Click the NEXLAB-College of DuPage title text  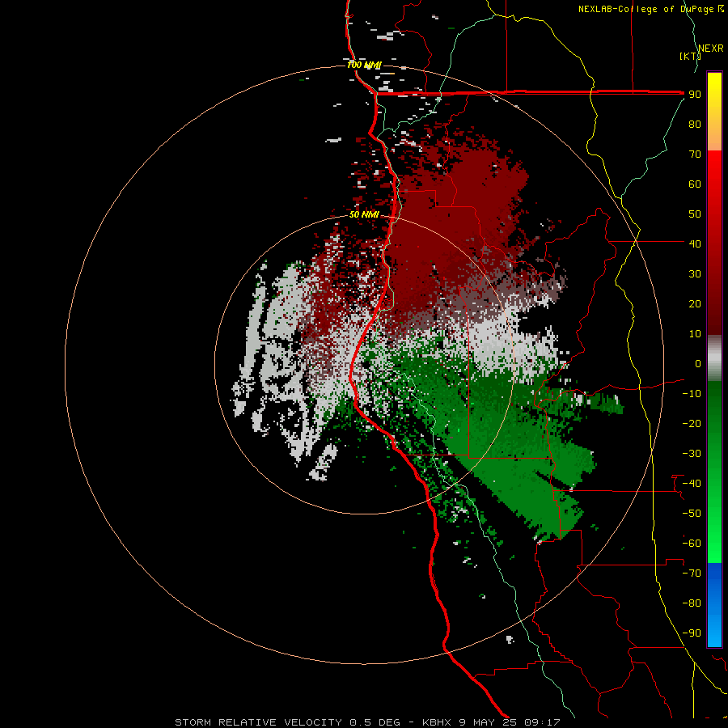coord(645,9)
